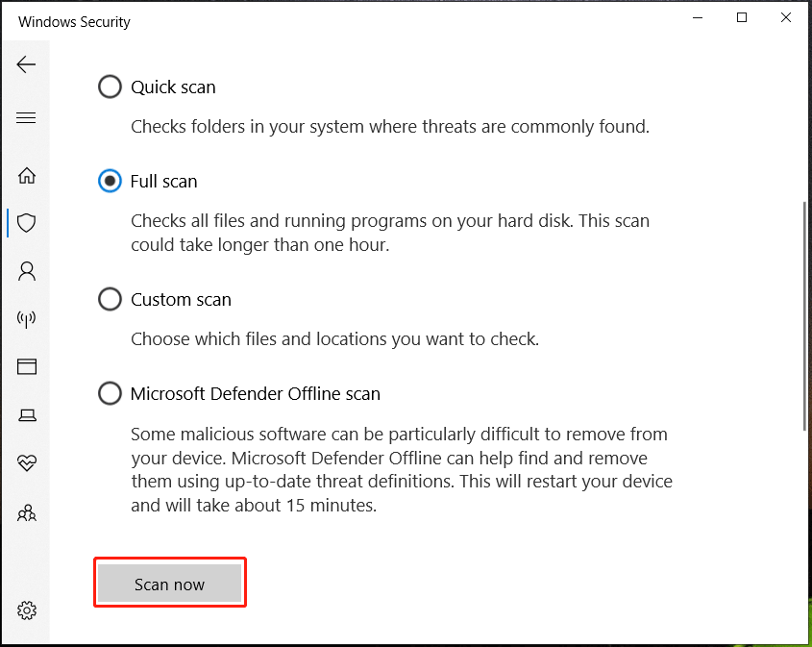The image size is (812, 647).
Task: Open the hamburger navigation menu
Action: pyautogui.click(x=26, y=118)
